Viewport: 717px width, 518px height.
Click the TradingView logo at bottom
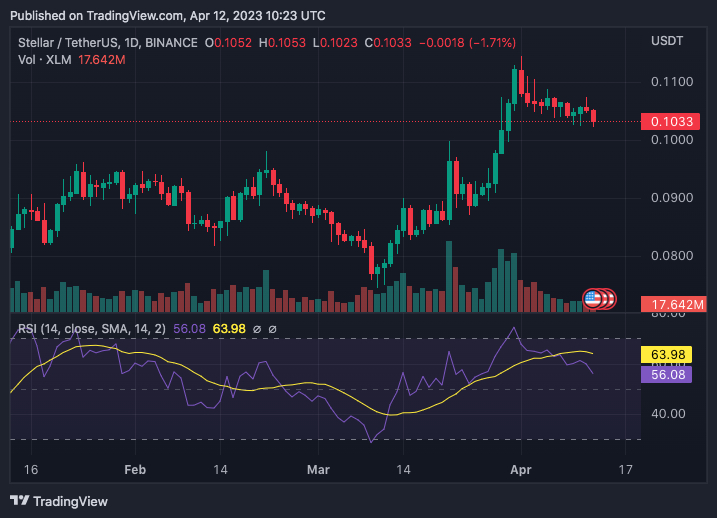pyautogui.click(x=59, y=501)
